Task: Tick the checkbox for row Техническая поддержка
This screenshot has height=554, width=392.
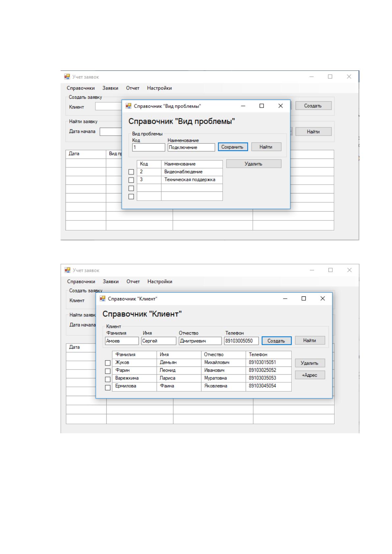Action: click(x=131, y=180)
